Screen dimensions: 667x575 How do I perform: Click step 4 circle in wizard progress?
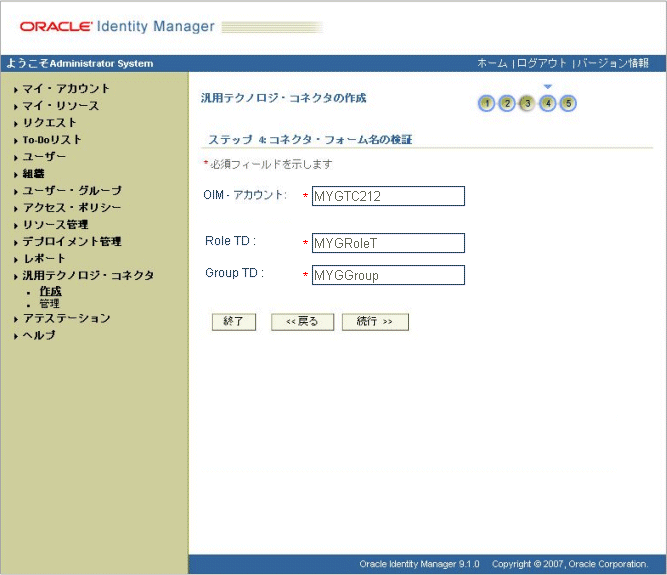pyautogui.click(x=548, y=103)
